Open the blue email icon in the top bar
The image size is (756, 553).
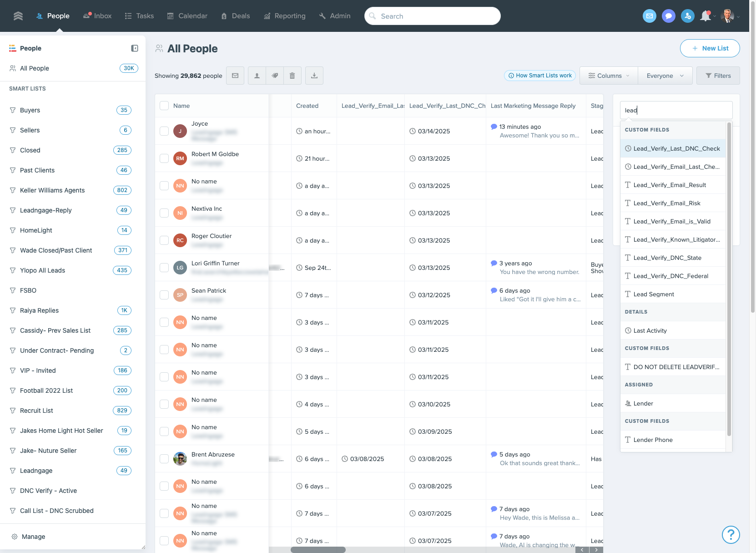(650, 16)
